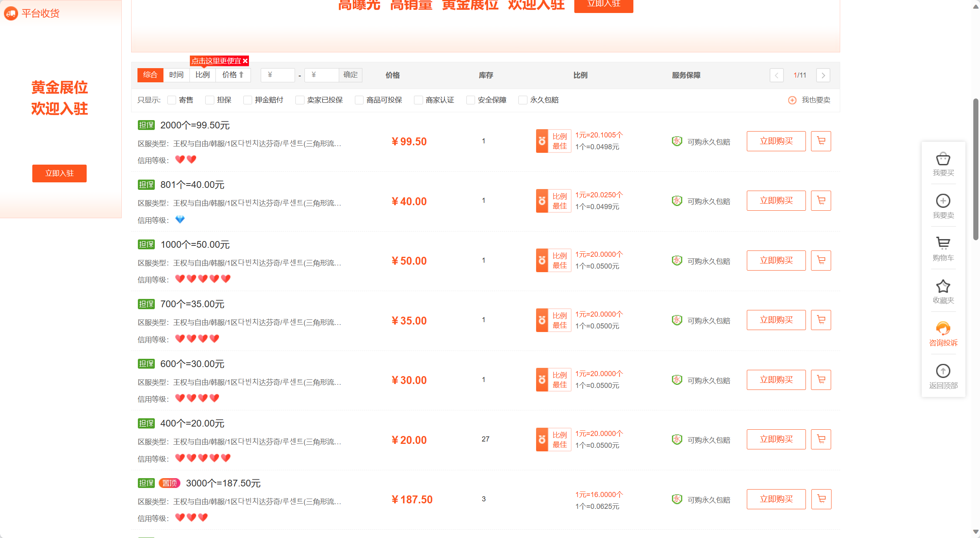Open the 购物车 cart sidebar icon

(943, 243)
